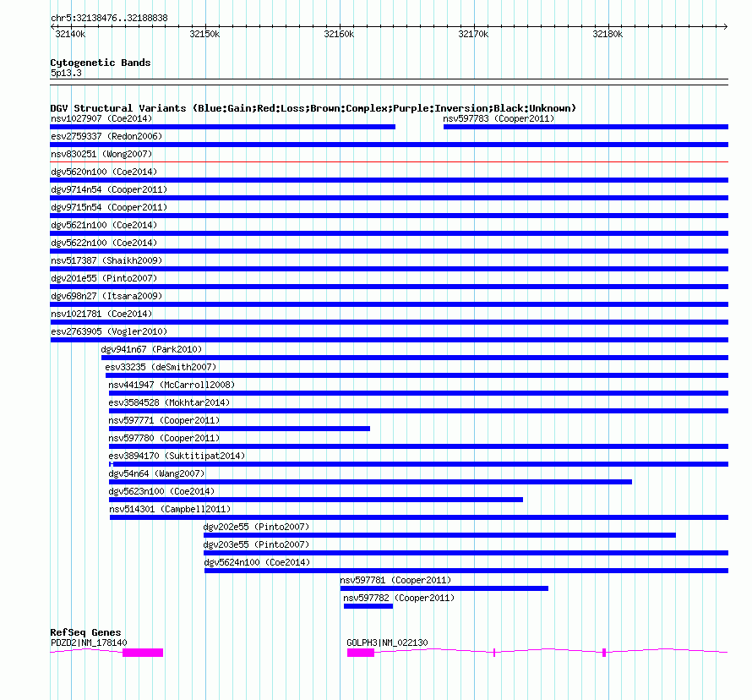
Task: Open esv3584528 (Mokhtar2014) label
Action: click(x=169, y=402)
